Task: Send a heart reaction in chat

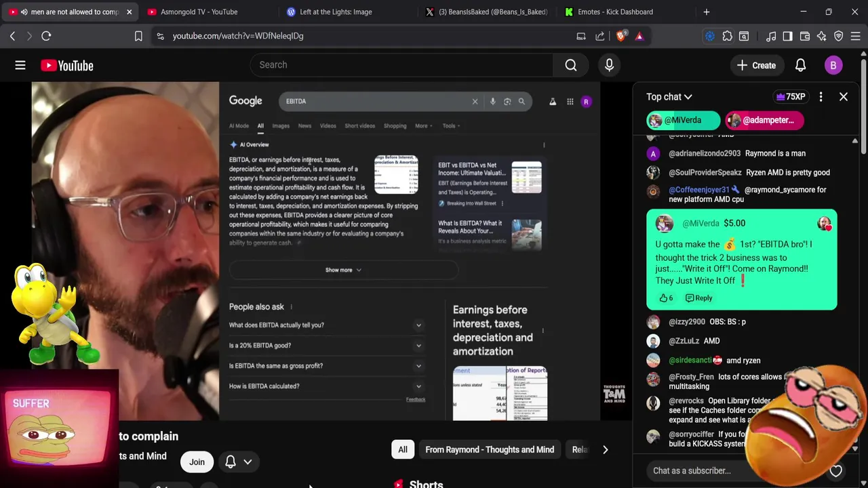Action: 835,470
